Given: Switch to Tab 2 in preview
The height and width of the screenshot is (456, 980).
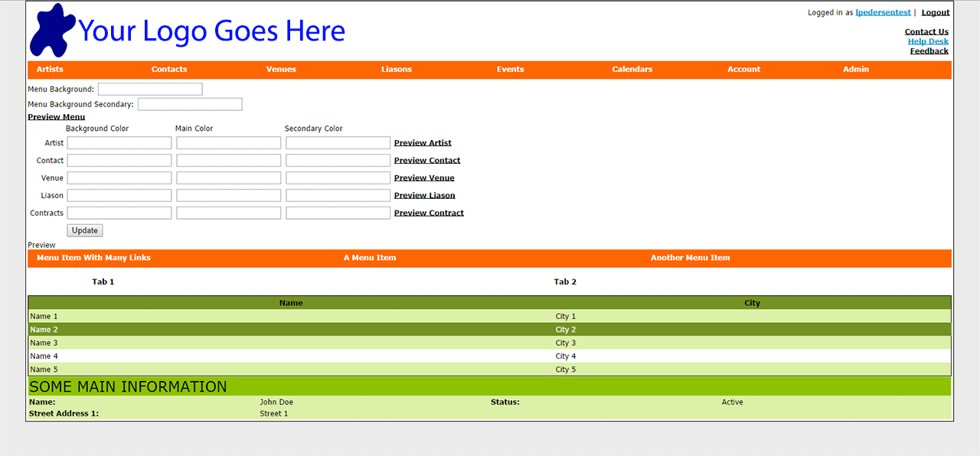Looking at the screenshot, I should click(565, 282).
